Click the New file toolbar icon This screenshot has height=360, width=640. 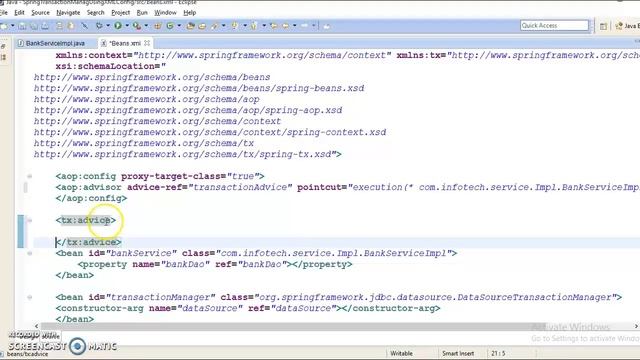coord(4,26)
